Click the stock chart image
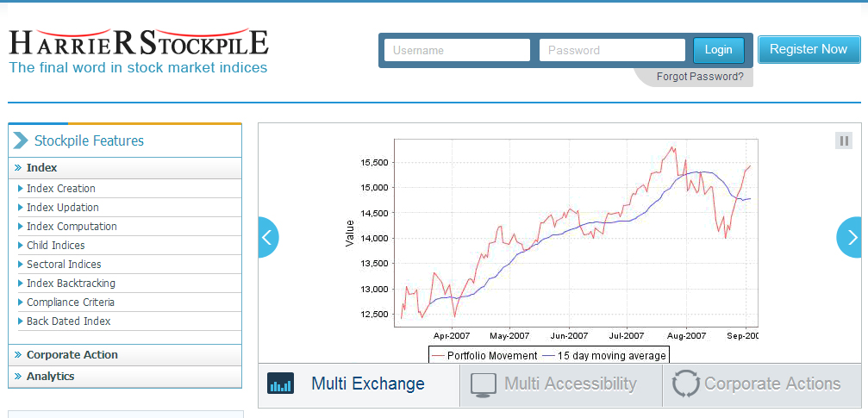This screenshot has height=418, width=868. 552,250
